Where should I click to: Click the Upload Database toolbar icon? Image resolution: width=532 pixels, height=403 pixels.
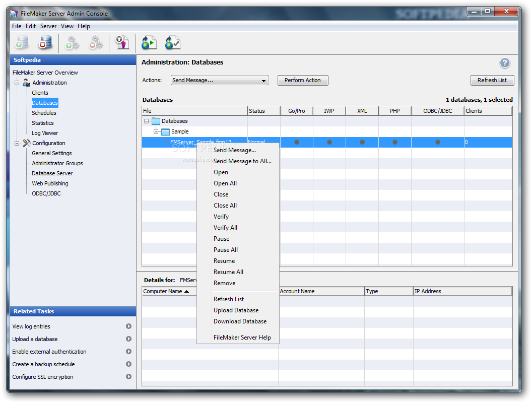[122, 43]
